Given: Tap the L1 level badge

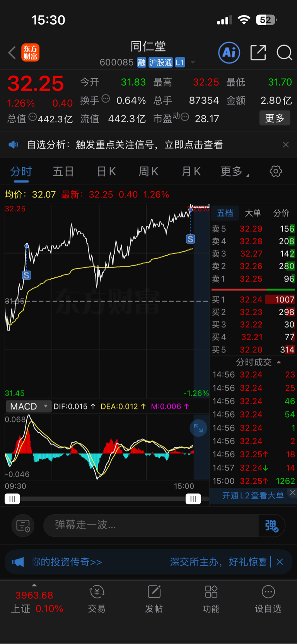Looking at the screenshot, I should point(180,62).
